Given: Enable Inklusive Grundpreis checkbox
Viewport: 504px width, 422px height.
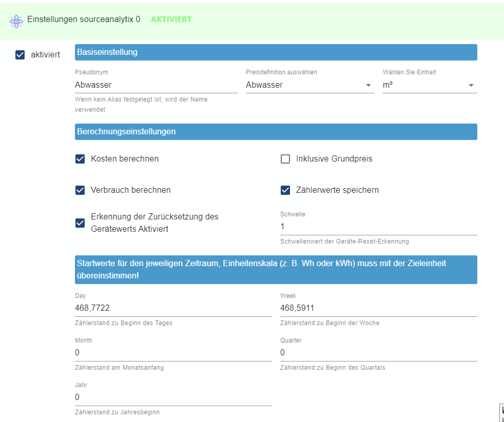Looking at the screenshot, I should [285, 159].
